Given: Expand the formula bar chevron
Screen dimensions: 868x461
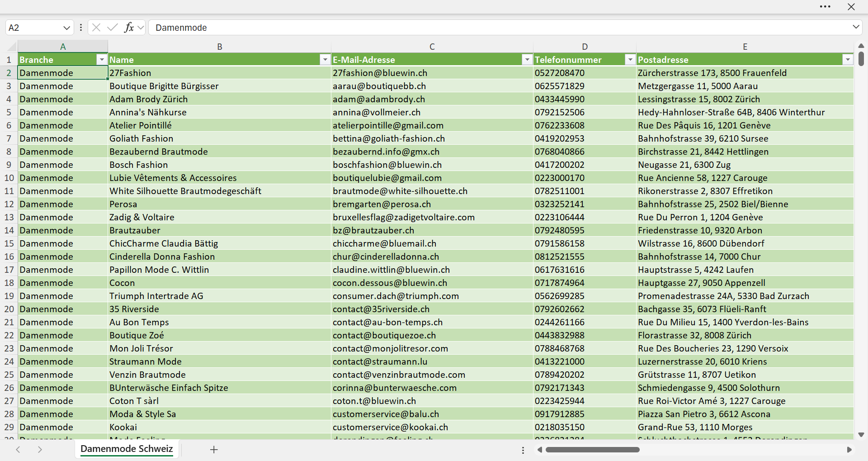Looking at the screenshot, I should point(856,27).
